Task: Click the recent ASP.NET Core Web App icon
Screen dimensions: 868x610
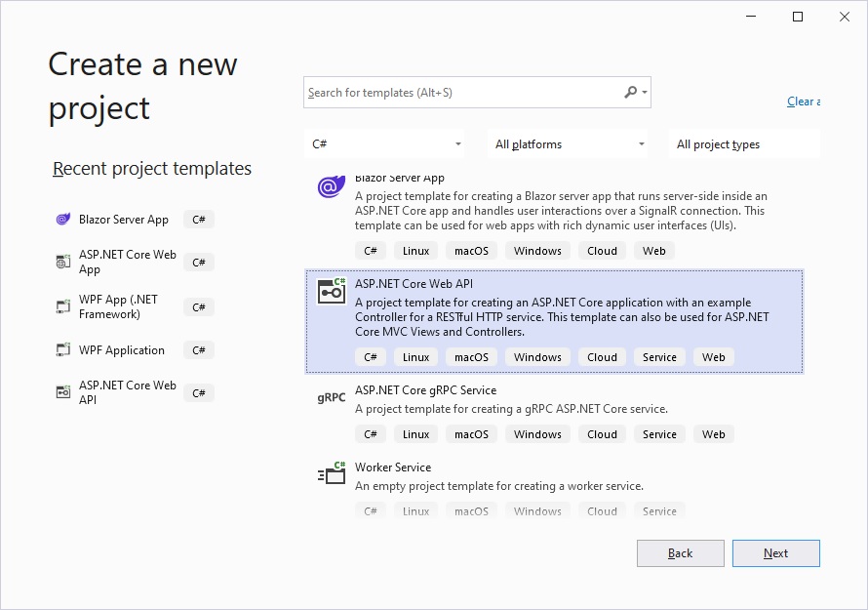Action: (x=63, y=262)
